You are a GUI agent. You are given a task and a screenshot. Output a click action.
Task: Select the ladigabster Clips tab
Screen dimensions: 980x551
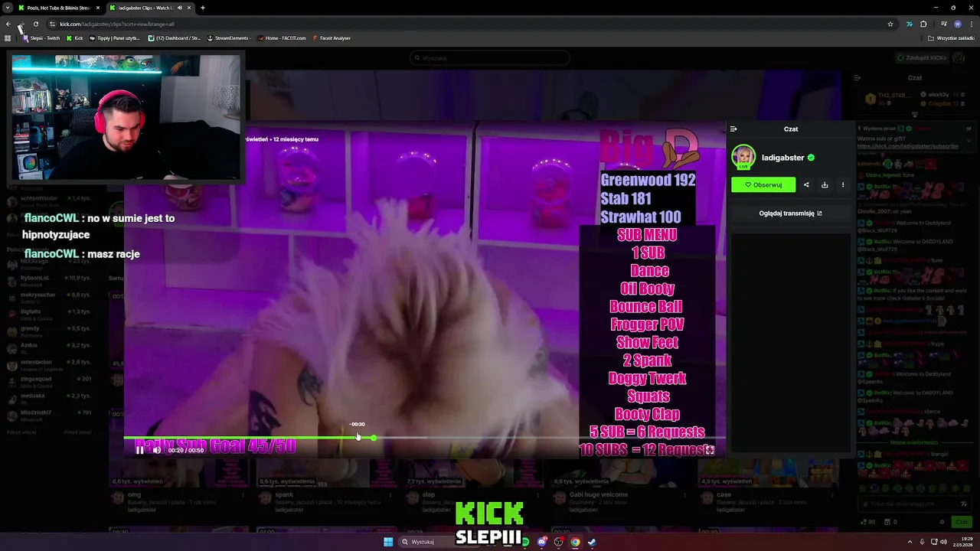coord(149,8)
